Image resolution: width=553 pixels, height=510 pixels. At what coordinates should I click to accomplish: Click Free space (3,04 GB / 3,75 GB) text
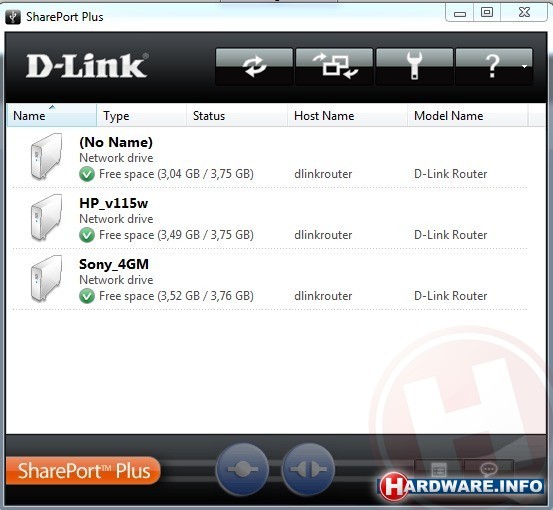pos(176,174)
